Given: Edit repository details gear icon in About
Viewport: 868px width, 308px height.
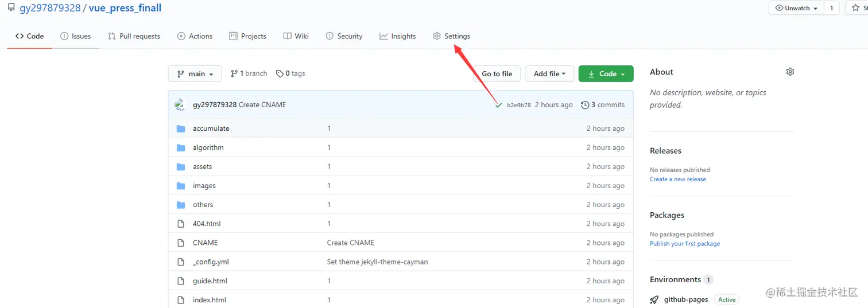Looking at the screenshot, I should (790, 72).
